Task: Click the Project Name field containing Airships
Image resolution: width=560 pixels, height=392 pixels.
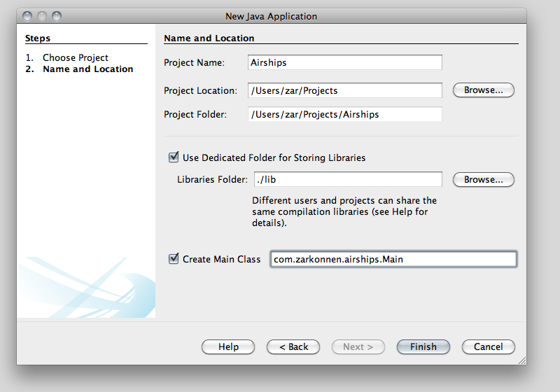Action: (x=344, y=62)
